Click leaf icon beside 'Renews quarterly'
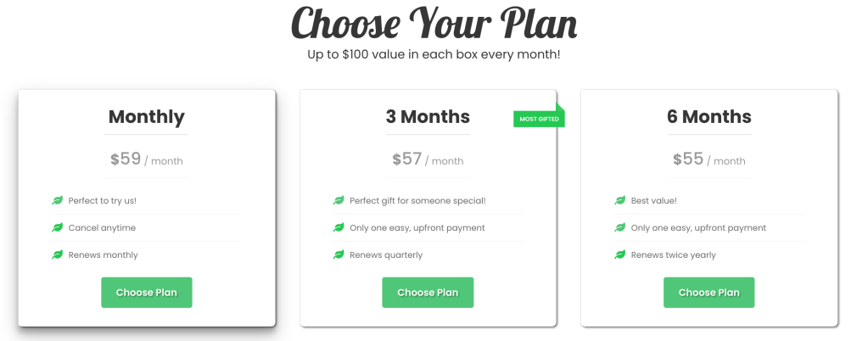This screenshot has width=868, height=341. pyautogui.click(x=339, y=255)
